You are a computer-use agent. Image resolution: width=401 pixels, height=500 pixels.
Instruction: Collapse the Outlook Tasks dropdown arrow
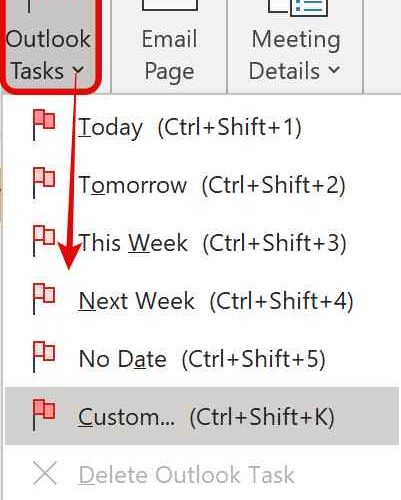pos(78,70)
